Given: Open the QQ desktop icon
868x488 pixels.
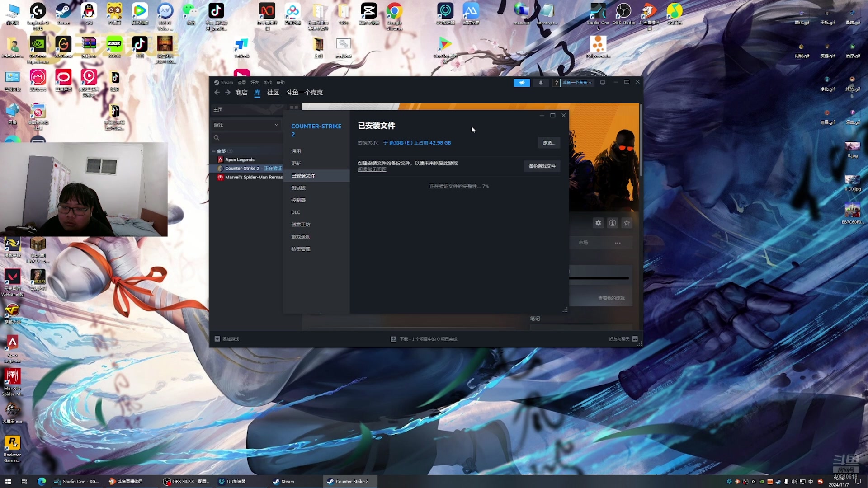Looking at the screenshot, I should 89,14.
